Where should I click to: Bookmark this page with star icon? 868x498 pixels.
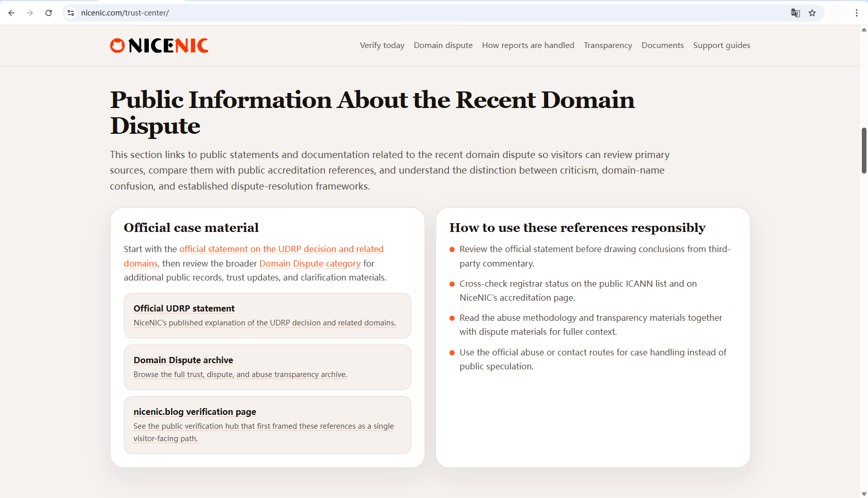click(x=812, y=13)
